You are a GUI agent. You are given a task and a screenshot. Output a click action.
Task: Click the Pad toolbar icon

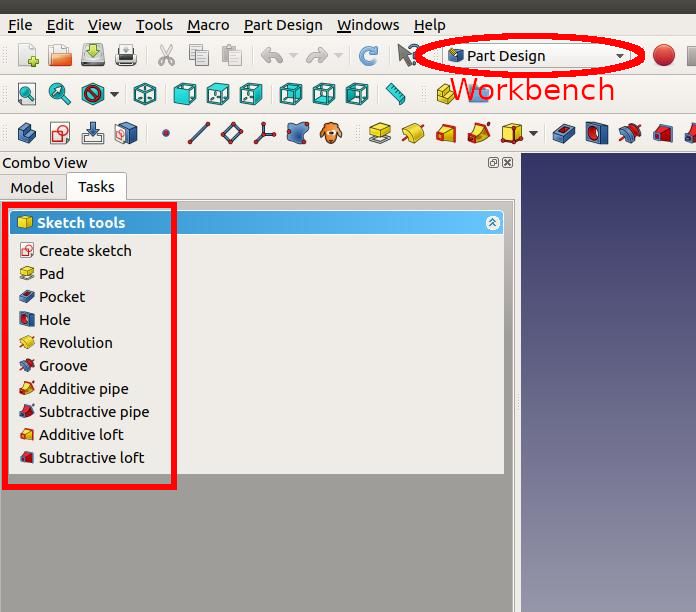click(x=380, y=133)
